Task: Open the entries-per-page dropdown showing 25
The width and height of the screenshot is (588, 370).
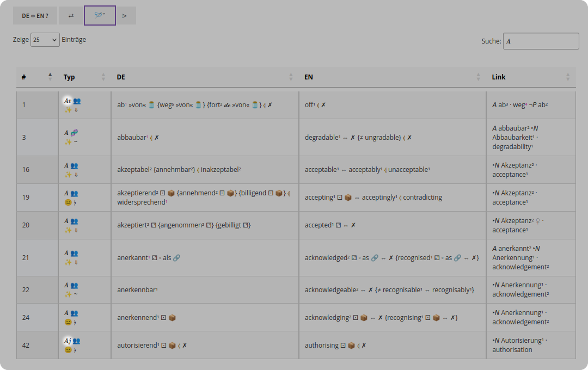Action: [45, 40]
